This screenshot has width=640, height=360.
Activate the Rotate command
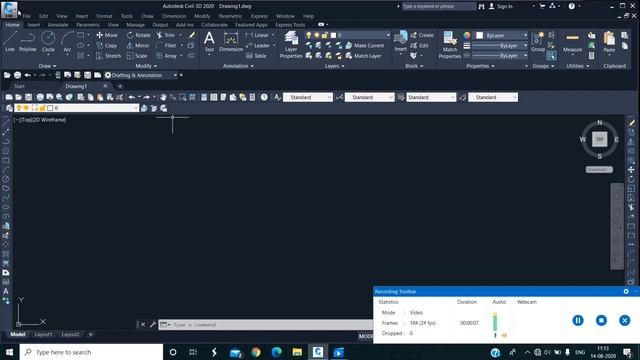coord(139,35)
